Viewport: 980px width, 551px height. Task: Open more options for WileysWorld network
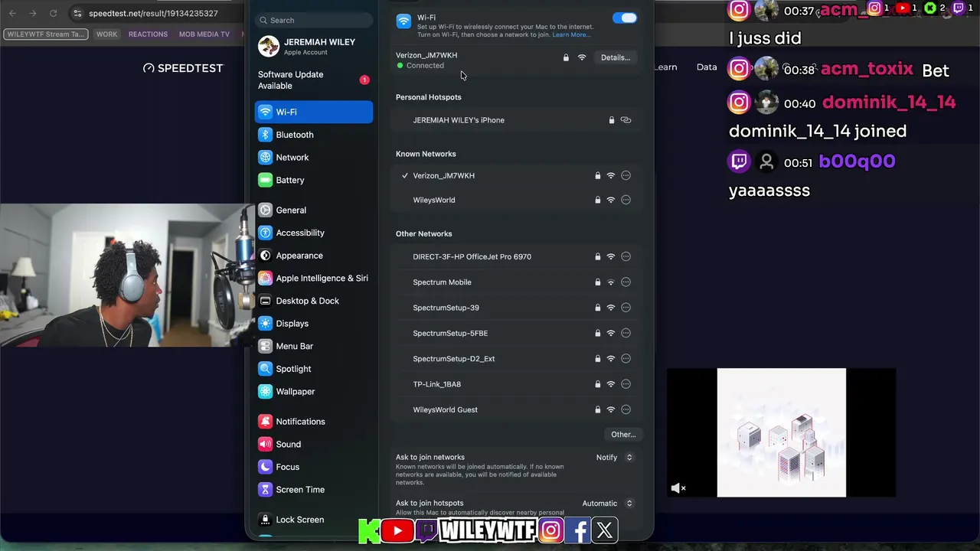click(x=626, y=200)
